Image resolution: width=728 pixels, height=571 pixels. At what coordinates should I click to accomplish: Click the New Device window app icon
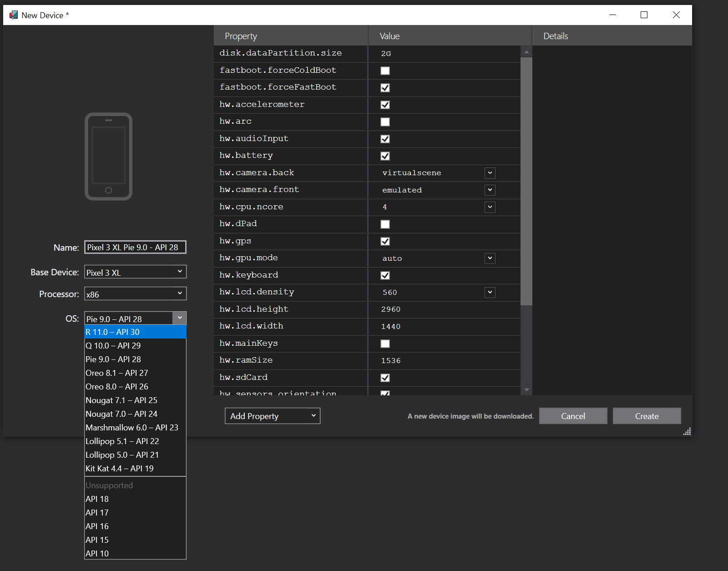14,15
